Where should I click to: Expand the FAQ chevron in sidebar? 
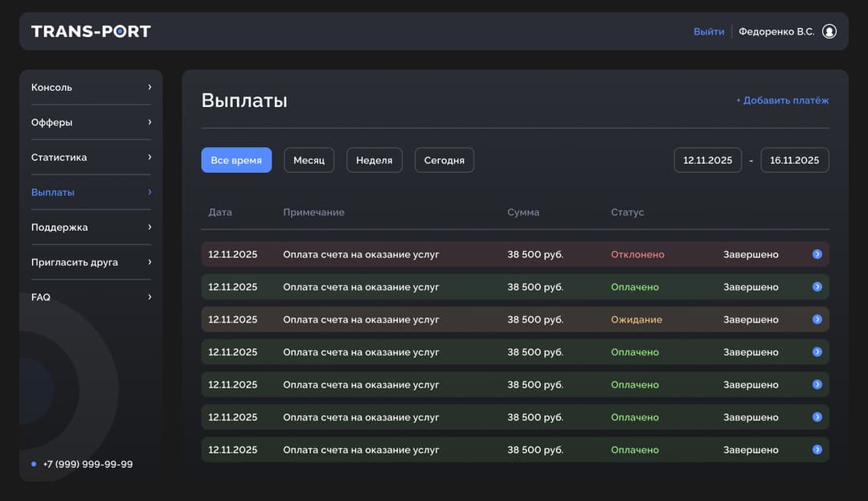click(149, 297)
